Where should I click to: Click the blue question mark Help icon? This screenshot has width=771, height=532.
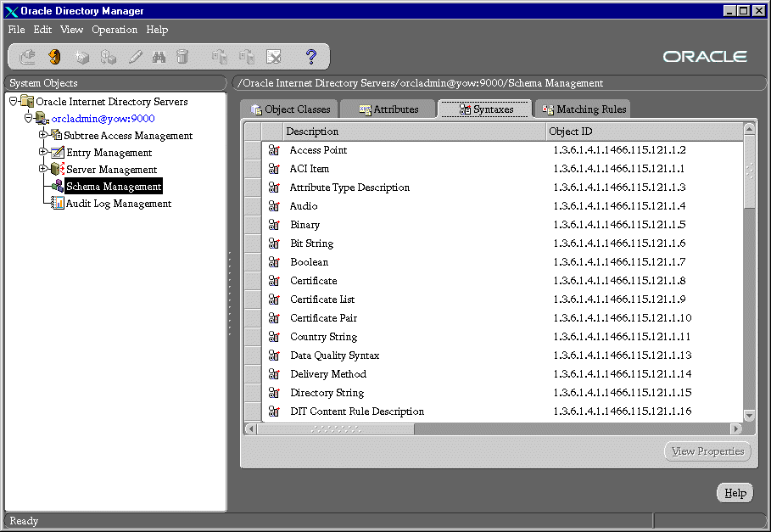311,57
